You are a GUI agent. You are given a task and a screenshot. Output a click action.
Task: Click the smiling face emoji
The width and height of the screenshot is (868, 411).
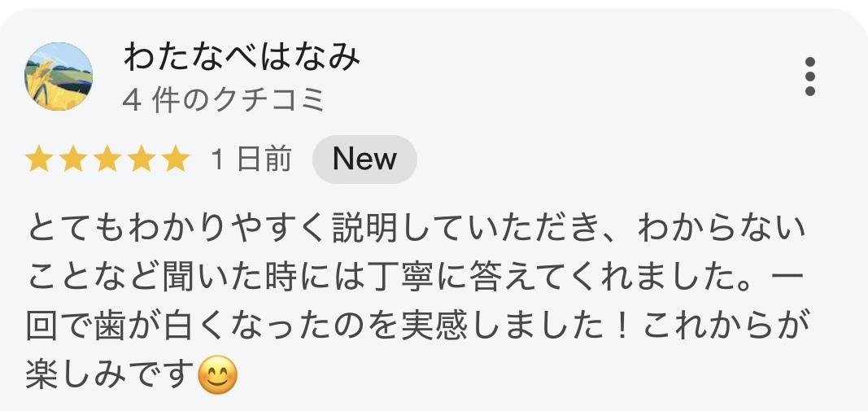click(217, 374)
